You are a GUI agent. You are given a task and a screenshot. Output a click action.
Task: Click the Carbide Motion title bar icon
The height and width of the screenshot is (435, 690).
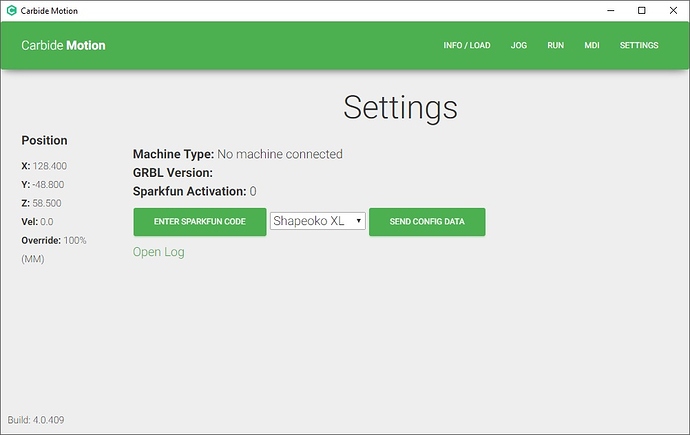click(11, 11)
